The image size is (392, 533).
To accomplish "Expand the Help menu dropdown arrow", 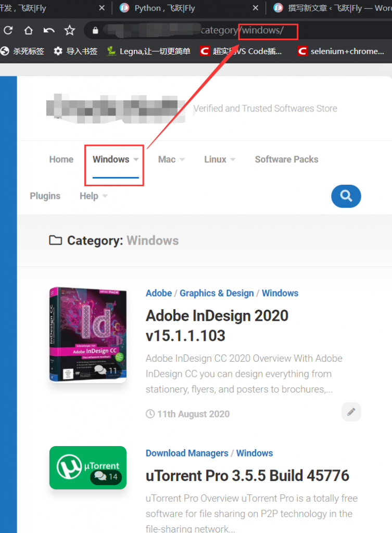I will point(105,196).
